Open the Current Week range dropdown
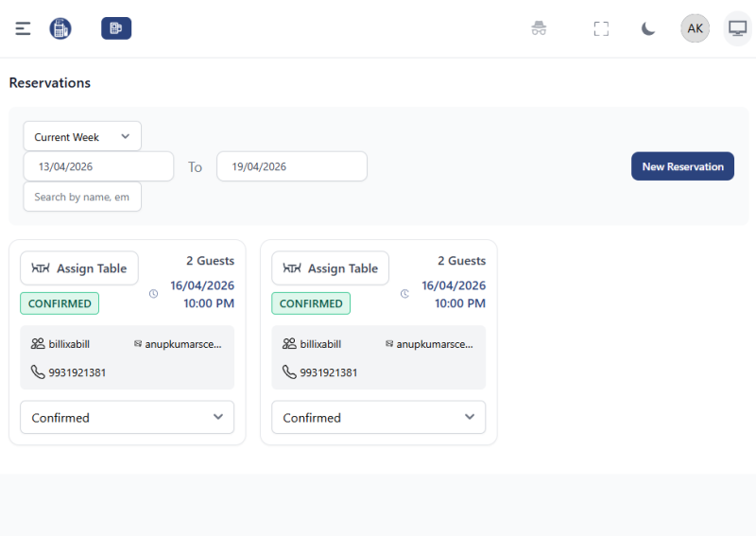Image resolution: width=756 pixels, height=536 pixels. pyautogui.click(x=82, y=136)
